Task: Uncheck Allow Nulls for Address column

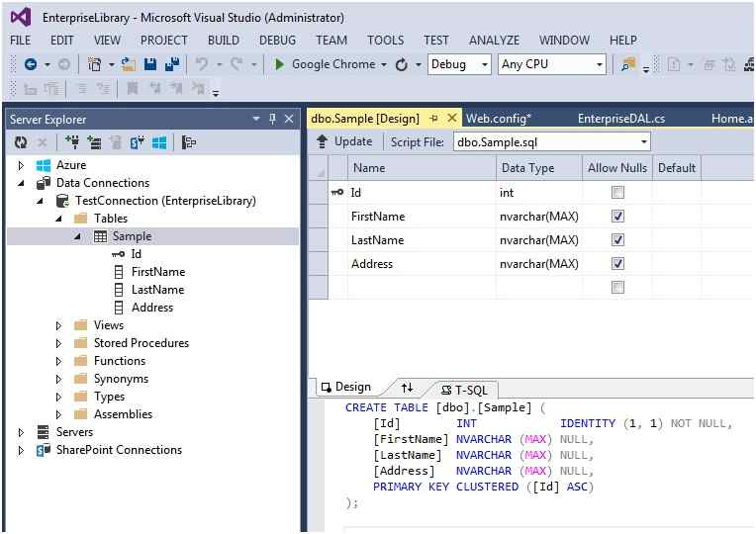Action: point(617,264)
